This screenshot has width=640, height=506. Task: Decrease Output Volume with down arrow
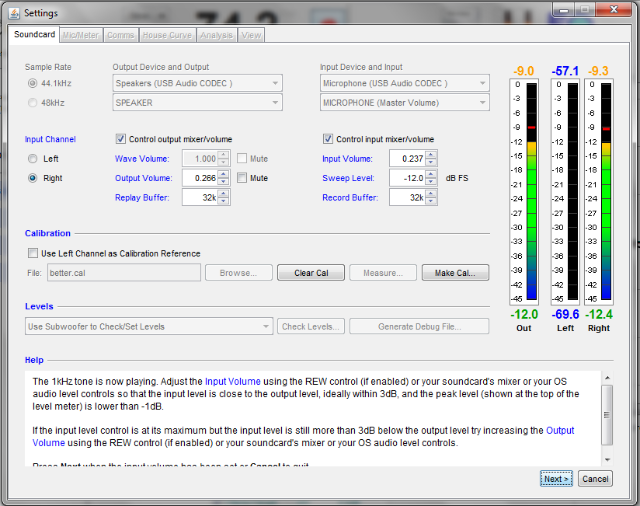223,182
